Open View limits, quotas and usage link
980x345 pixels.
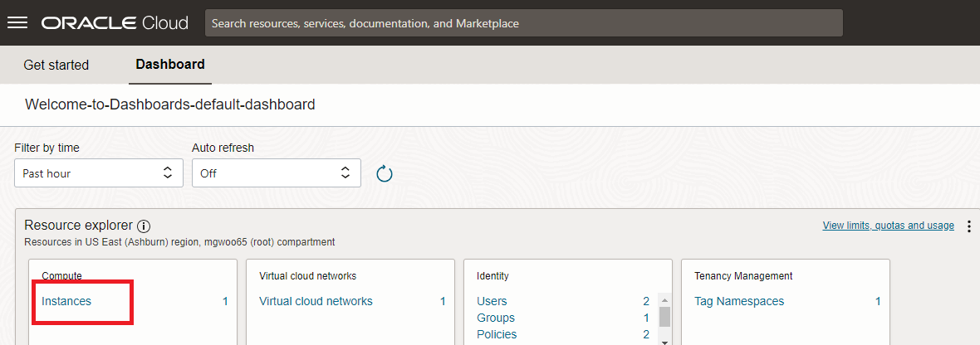[888, 226]
